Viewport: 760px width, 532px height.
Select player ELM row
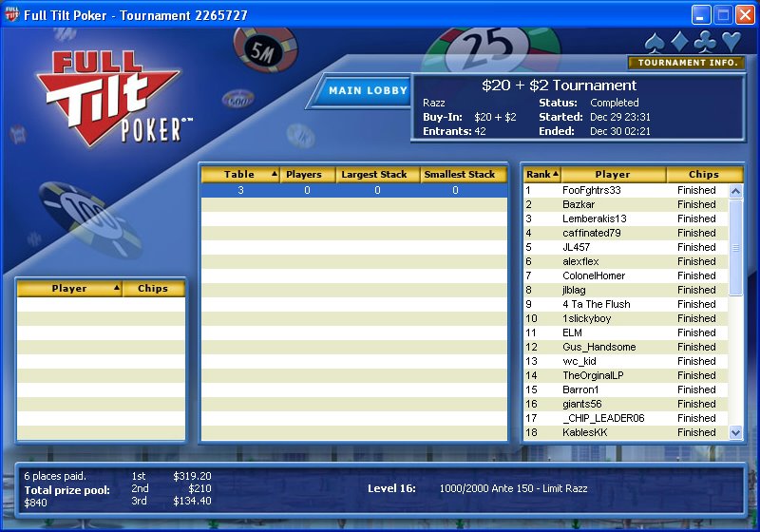[626, 332]
